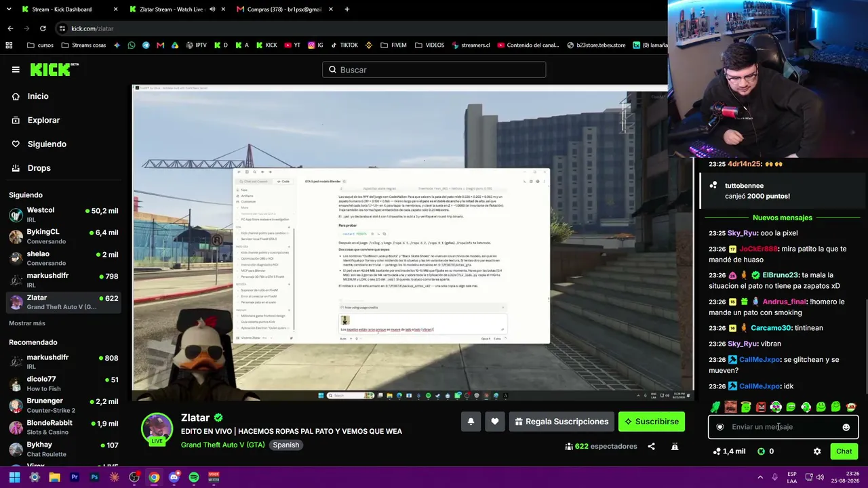This screenshot has height=488, width=868.
Task: Open BykingCL's channel in the sidebar
Action: (64, 237)
